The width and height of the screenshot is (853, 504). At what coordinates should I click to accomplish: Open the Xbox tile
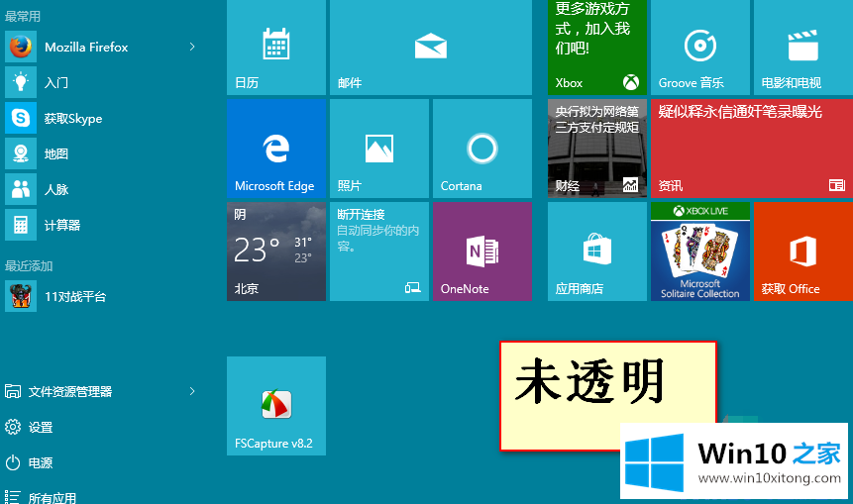(596, 48)
